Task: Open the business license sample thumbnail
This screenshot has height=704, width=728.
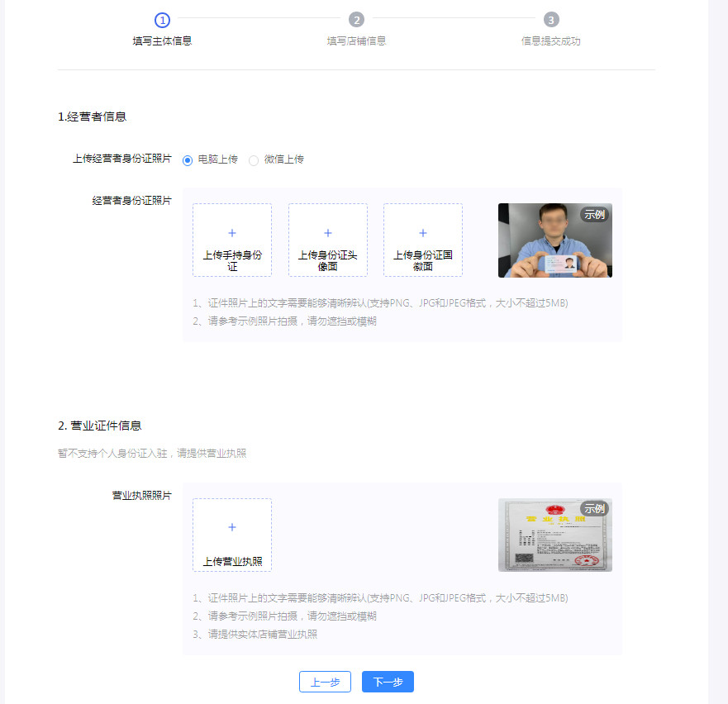Action: (554, 535)
